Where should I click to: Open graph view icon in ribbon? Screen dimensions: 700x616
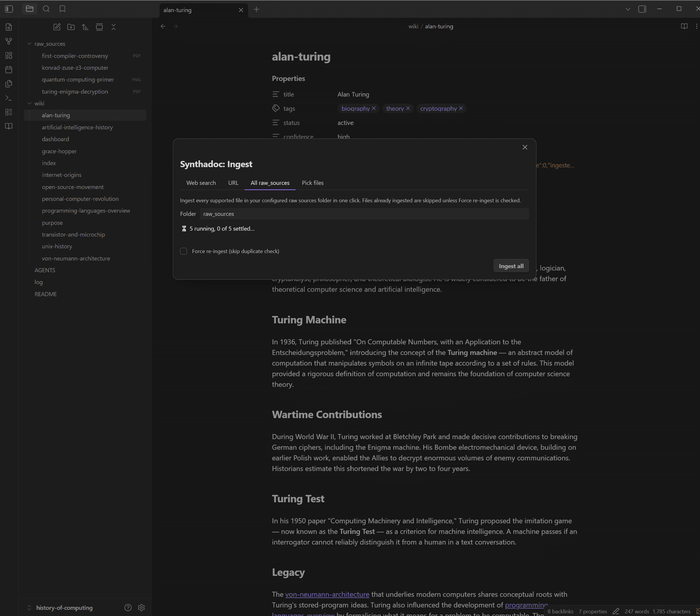pyautogui.click(x=9, y=41)
